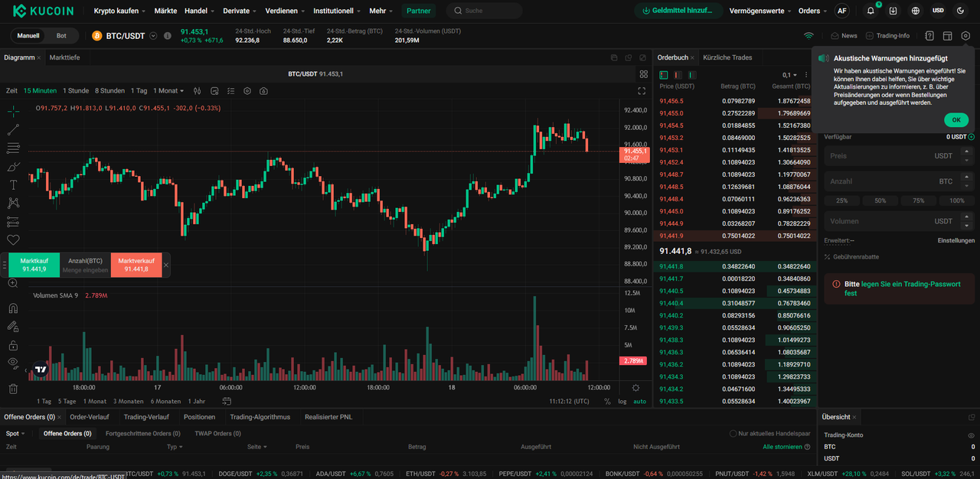Toggle chart fullscreen mode
980x479 pixels.
642,91
